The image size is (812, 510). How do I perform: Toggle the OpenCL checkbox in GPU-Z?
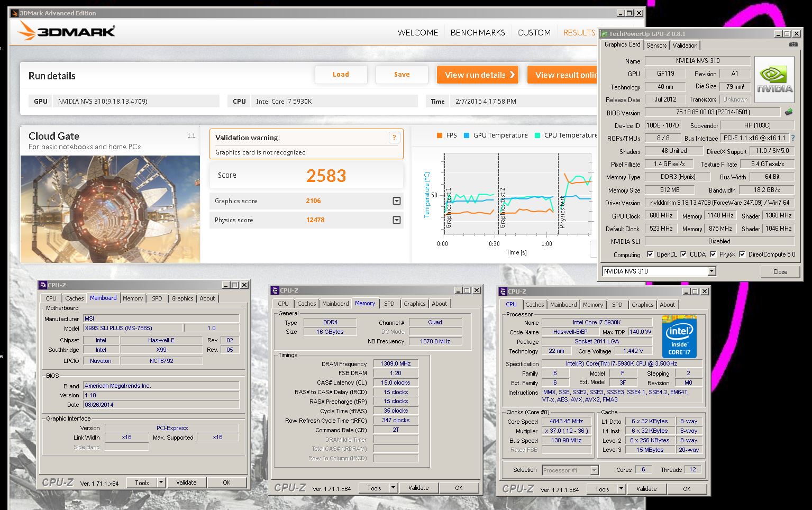coord(650,254)
